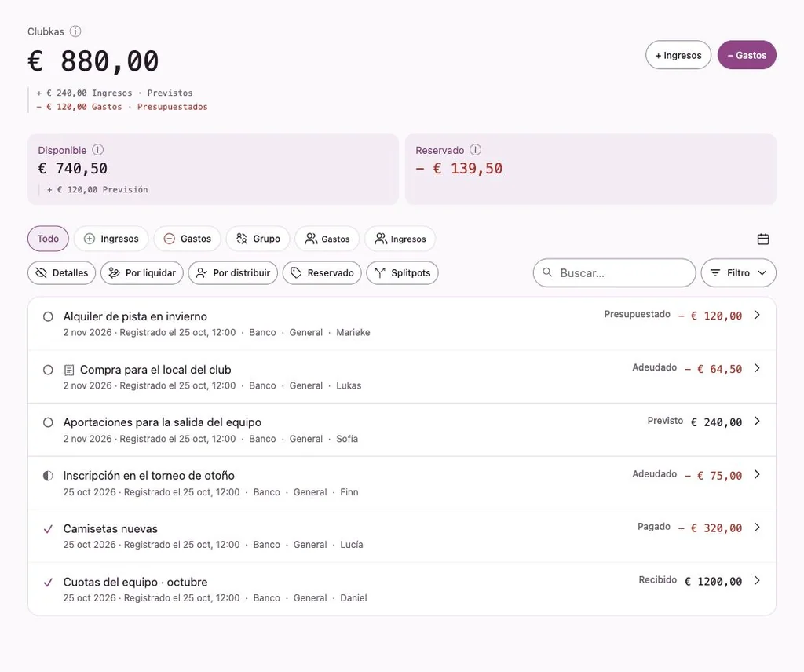This screenshot has width=804, height=672.
Task: Select the people Gastos tab
Action: 327,239
